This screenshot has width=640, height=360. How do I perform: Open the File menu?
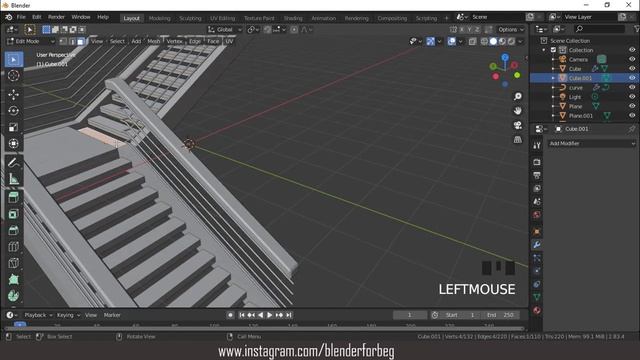[21, 17]
